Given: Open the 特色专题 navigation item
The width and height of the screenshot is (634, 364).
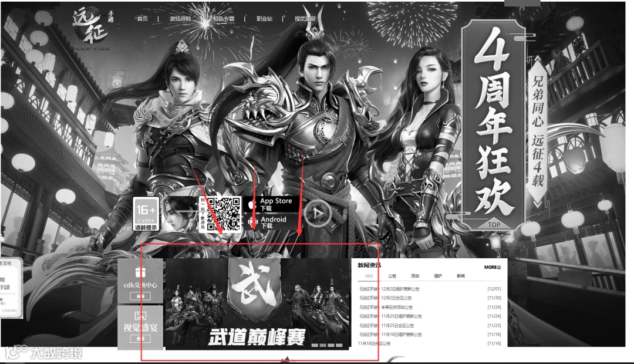Looking at the screenshot, I should click(224, 19).
